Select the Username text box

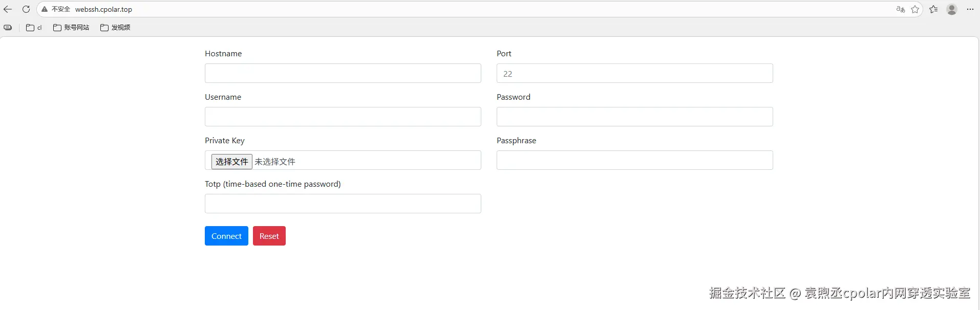[x=343, y=117]
